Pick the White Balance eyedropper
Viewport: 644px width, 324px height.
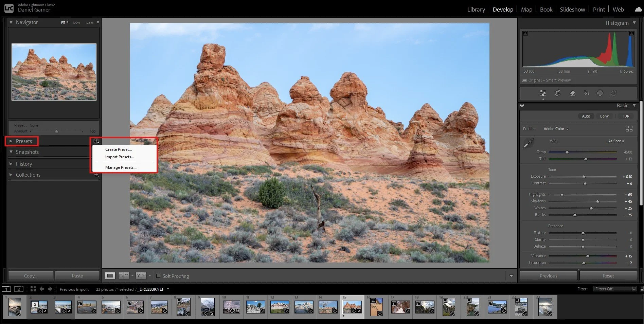pyautogui.click(x=529, y=143)
